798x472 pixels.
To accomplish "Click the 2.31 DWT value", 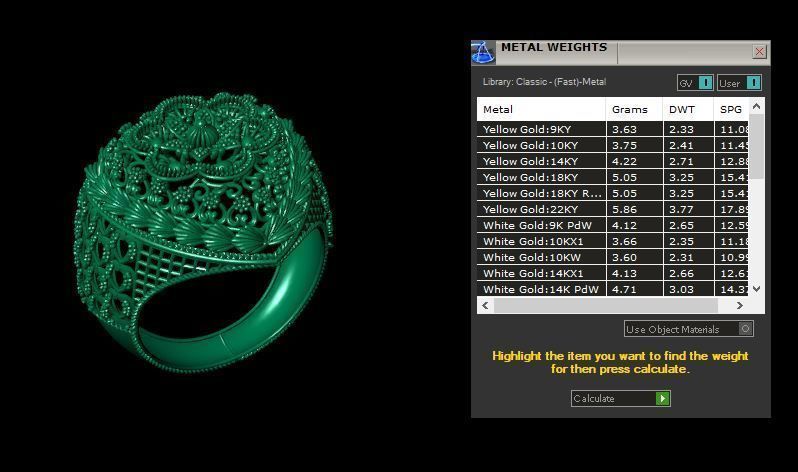I will (681, 257).
